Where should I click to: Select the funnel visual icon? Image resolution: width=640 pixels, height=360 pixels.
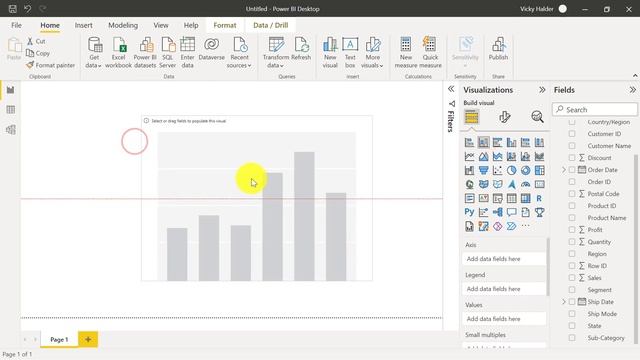(x=483, y=170)
